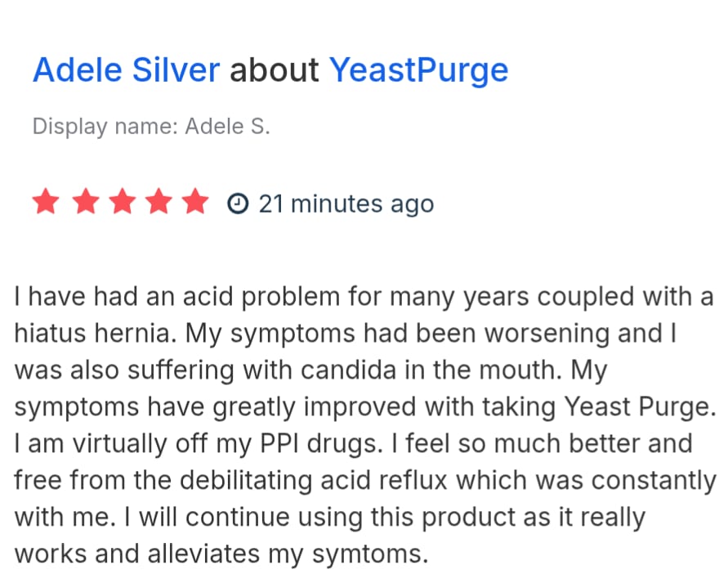The height and width of the screenshot is (583, 728).
Task: Select the fourth rating star
Action: [159, 202]
